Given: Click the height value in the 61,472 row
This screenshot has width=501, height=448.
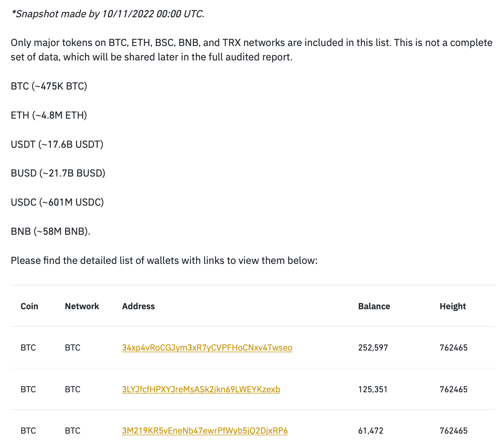Looking at the screenshot, I should click(453, 431).
